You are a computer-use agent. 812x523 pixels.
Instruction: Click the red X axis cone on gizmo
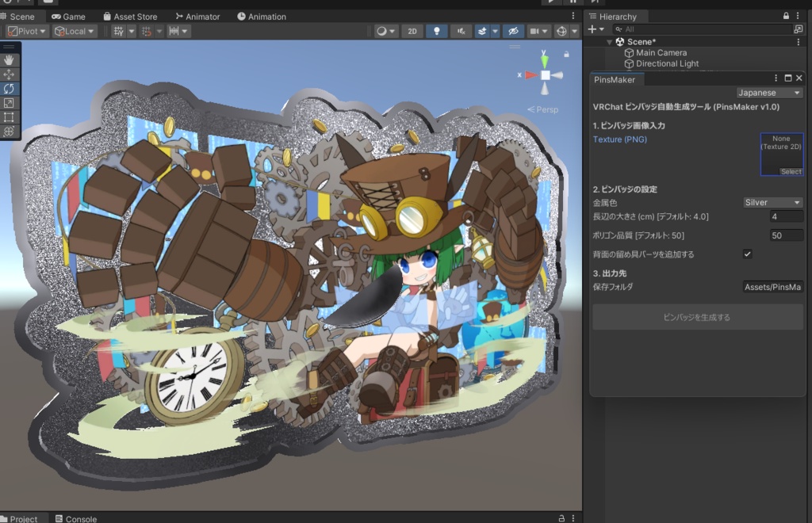tap(531, 75)
